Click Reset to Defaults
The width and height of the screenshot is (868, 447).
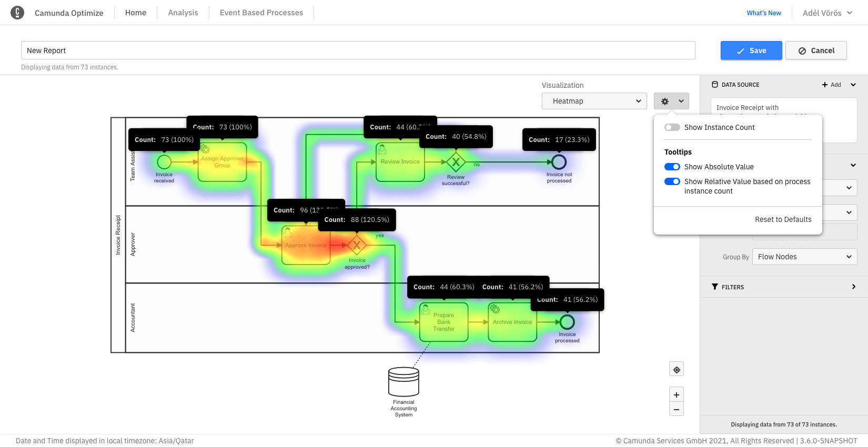(783, 219)
